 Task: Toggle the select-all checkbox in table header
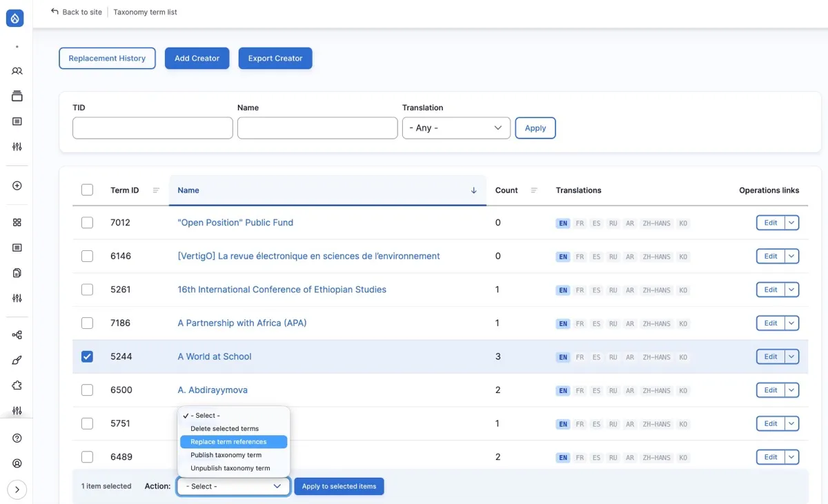coord(87,190)
